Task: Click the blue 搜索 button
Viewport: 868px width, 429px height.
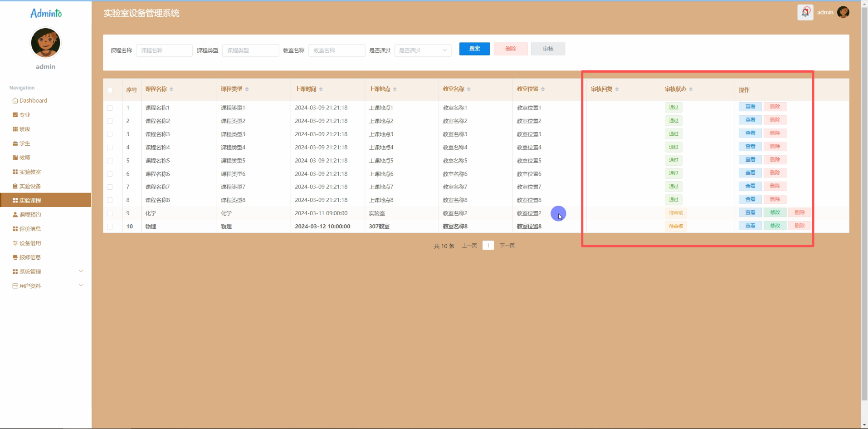Action: [x=474, y=49]
